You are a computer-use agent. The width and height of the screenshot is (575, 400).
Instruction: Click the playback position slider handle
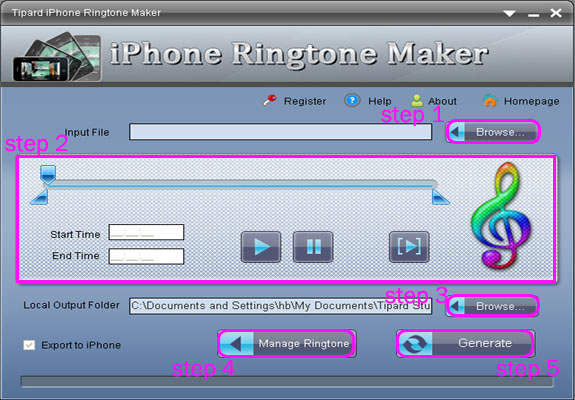point(48,174)
